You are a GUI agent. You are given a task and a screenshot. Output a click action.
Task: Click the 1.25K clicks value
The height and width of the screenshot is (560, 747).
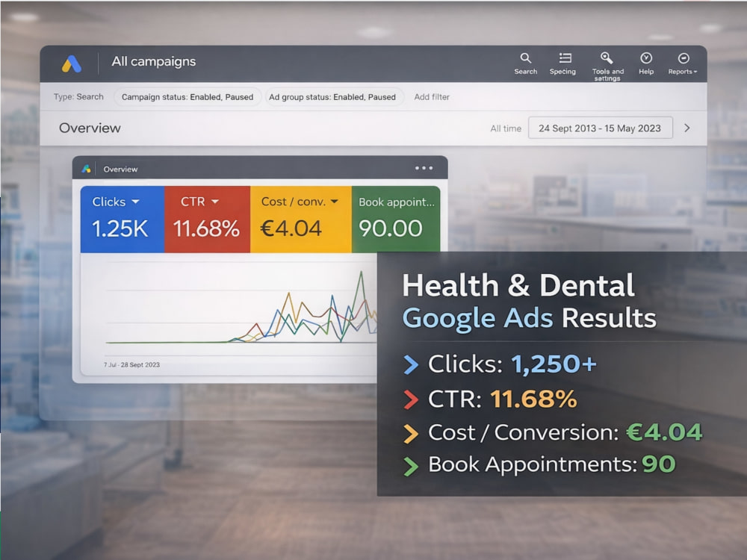(120, 228)
